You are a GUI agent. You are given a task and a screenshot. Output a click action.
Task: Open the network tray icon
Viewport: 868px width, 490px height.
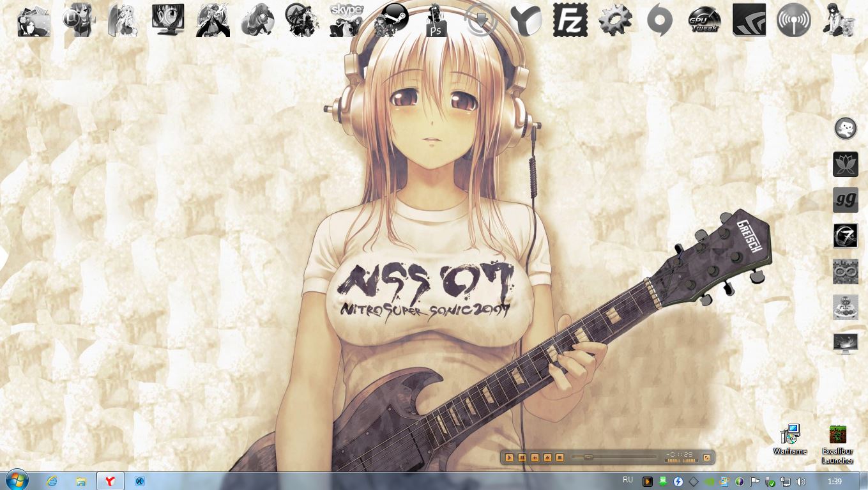click(786, 482)
